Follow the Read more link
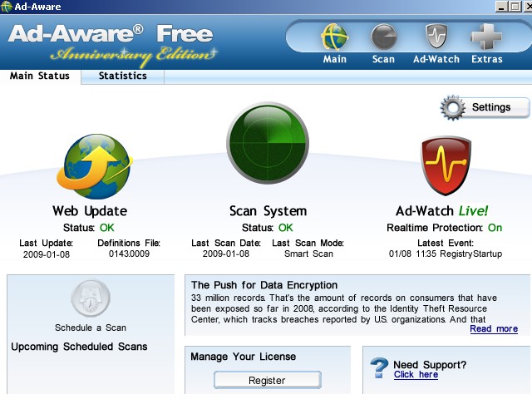This screenshot has width=532, height=399. pyautogui.click(x=494, y=329)
